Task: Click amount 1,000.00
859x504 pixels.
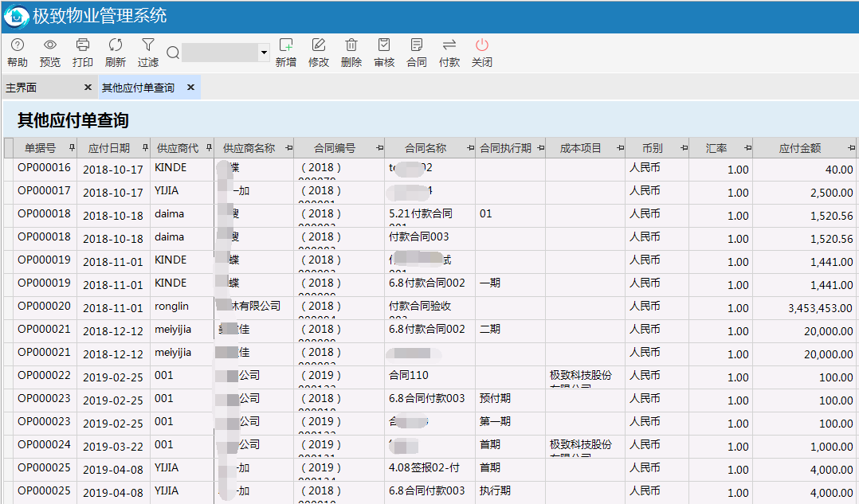Action: coord(832,447)
